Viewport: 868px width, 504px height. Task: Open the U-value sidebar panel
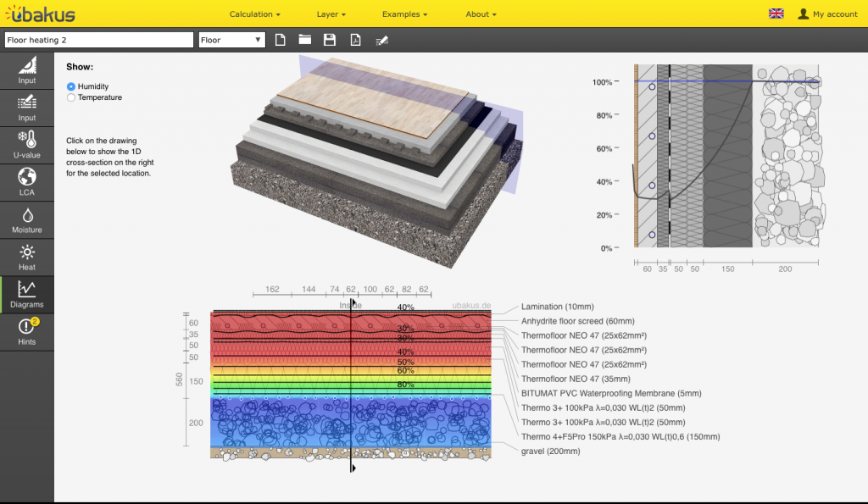(27, 145)
